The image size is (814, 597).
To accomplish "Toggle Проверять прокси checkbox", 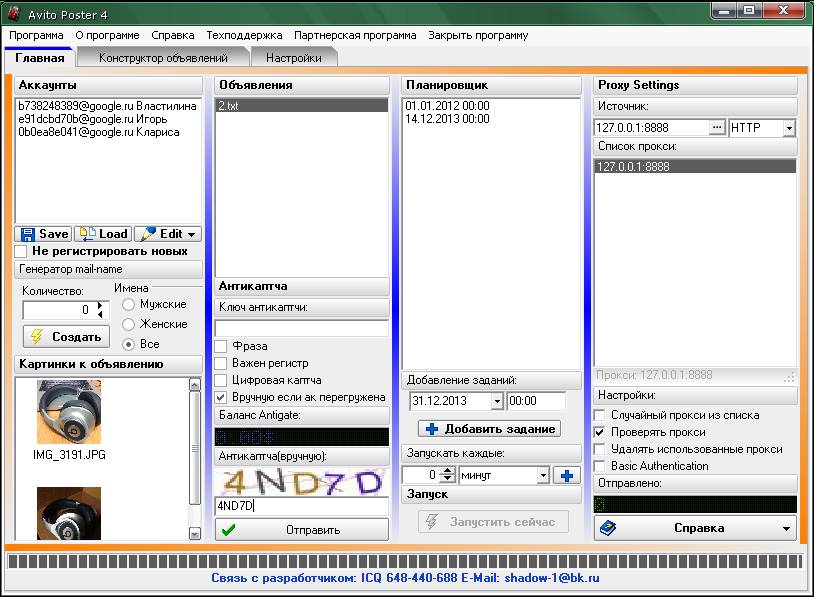I will coord(600,432).
